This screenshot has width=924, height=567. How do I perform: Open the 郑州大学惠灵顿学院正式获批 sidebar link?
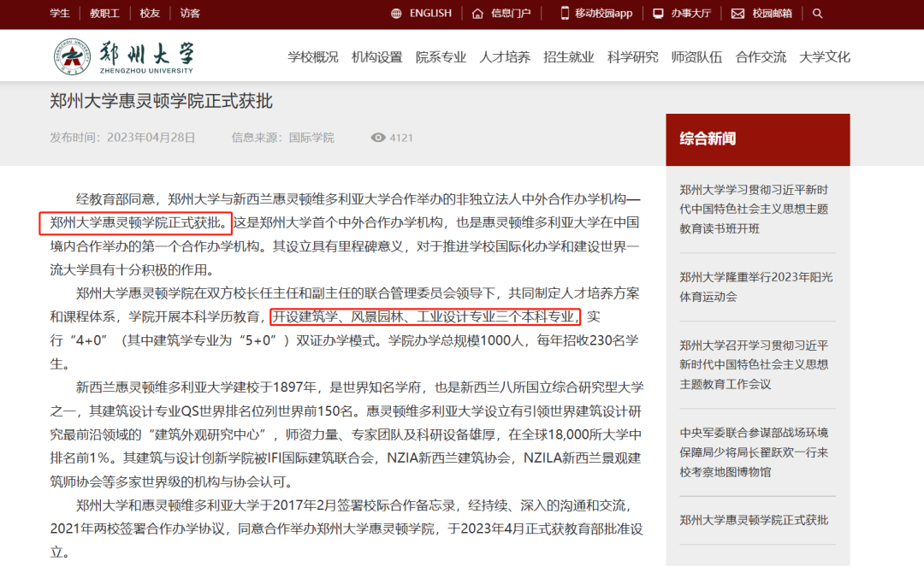coord(754,519)
